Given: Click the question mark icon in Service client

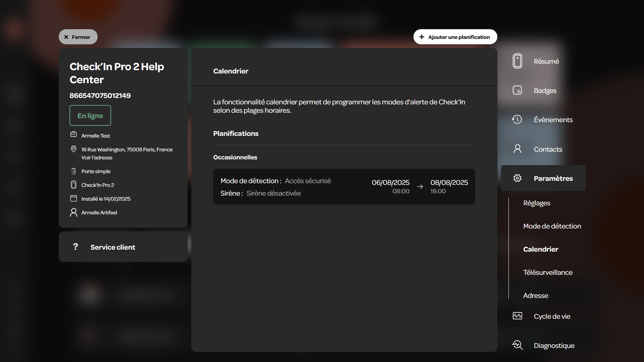Looking at the screenshot, I should click(x=76, y=247).
